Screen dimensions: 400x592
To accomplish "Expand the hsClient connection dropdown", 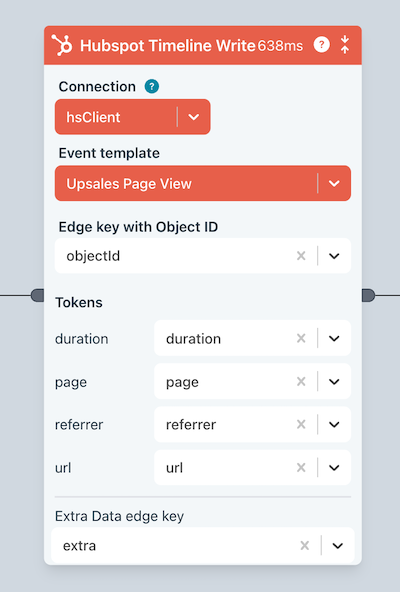I will click(194, 117).
